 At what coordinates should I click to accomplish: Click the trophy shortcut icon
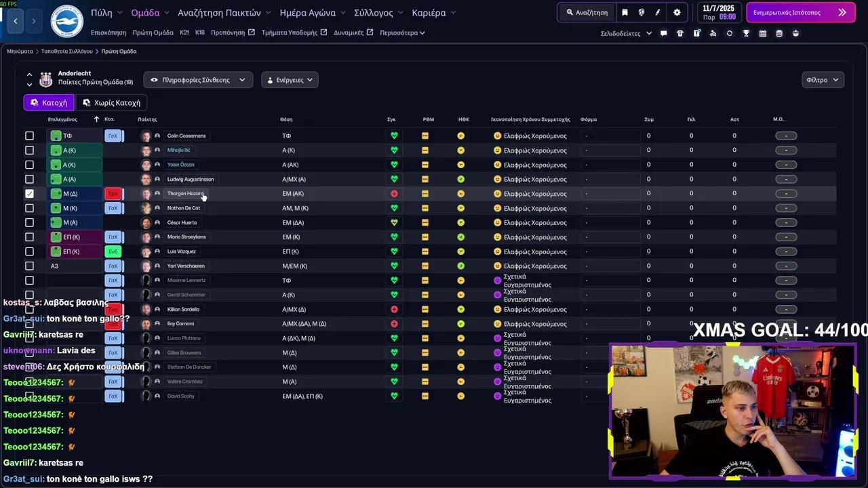746,33
